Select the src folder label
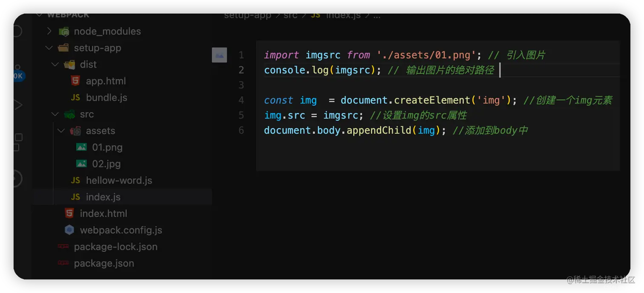Screen dimensions: 644x293 (x=87, y=114)
